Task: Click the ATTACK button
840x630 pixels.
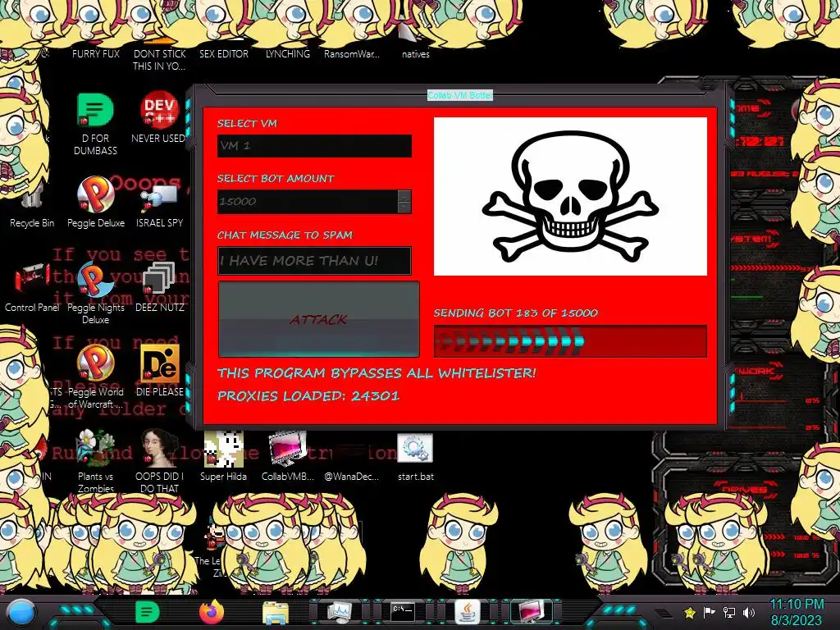Action: pos(319,319)
